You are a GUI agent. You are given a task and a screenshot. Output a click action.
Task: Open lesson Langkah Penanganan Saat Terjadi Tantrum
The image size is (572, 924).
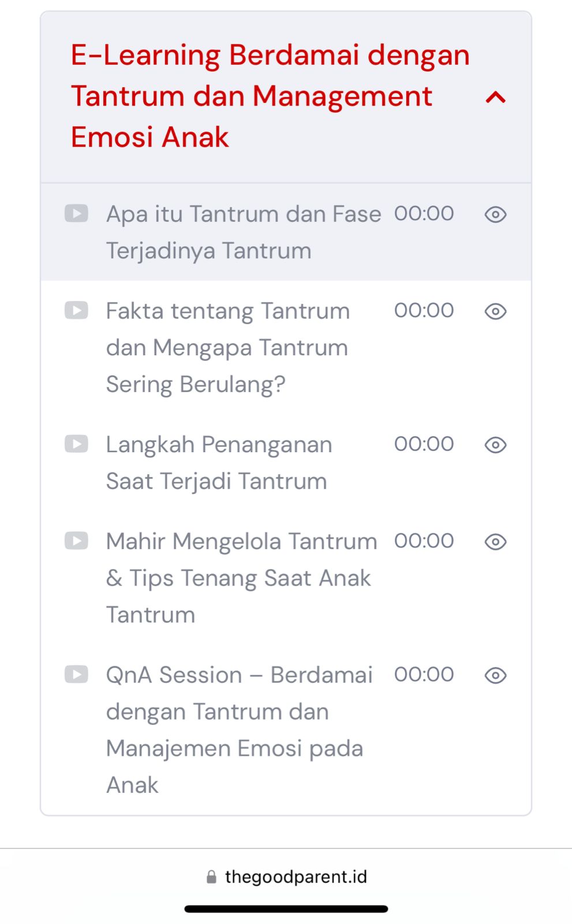(x=219, y=463)
